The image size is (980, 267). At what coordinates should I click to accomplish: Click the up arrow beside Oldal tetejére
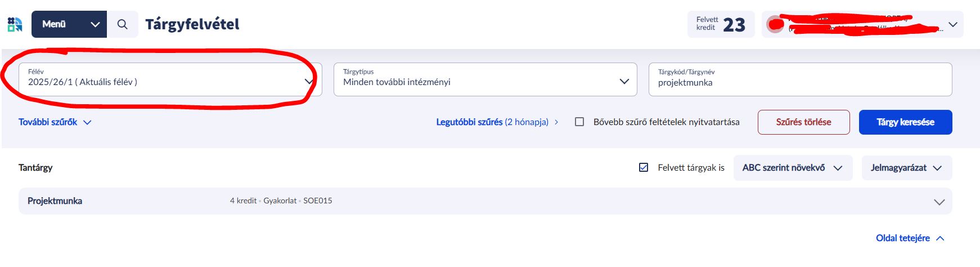coord(940,238)
